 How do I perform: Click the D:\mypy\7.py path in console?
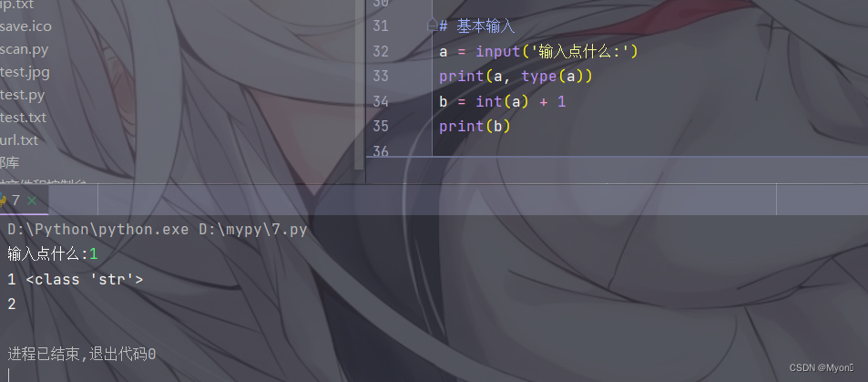[x=253, y=230]
